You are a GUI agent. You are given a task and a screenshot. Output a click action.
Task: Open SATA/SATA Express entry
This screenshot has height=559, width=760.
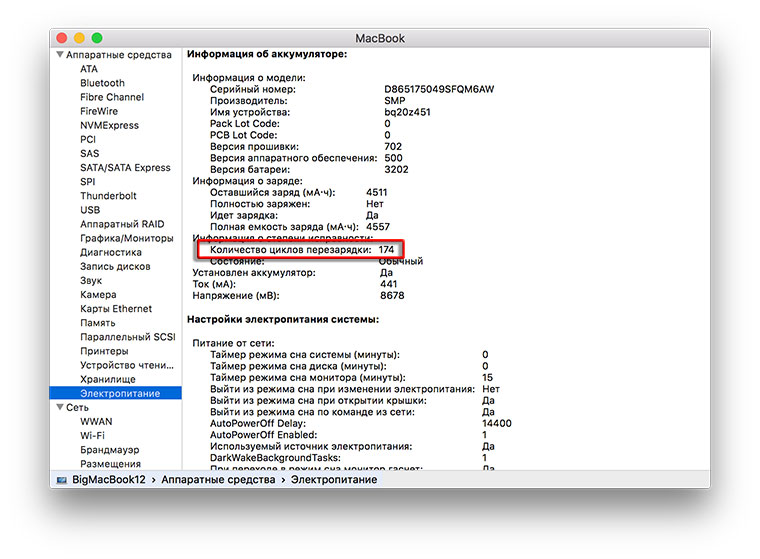coord(125,167)
